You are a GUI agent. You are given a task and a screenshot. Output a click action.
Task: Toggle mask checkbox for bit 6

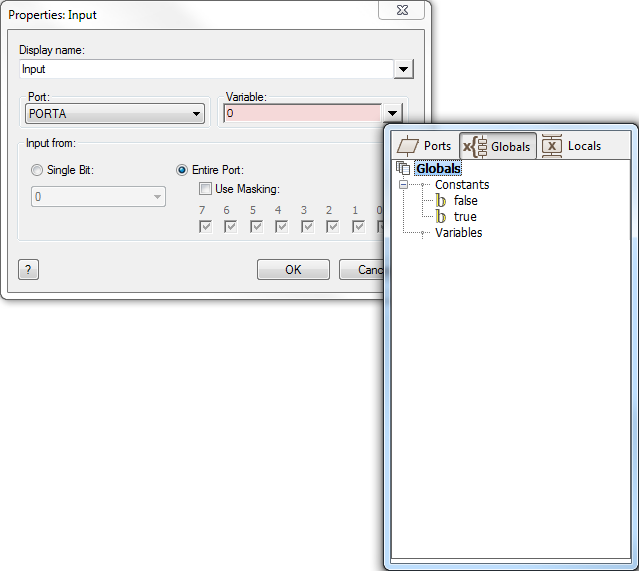pos(231,227)
